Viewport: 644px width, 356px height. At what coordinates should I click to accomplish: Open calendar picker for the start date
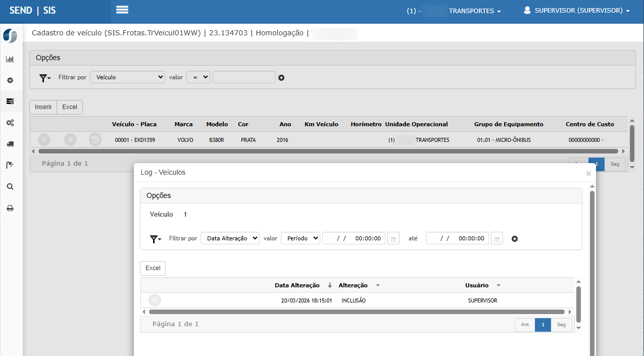pos(393,238)
